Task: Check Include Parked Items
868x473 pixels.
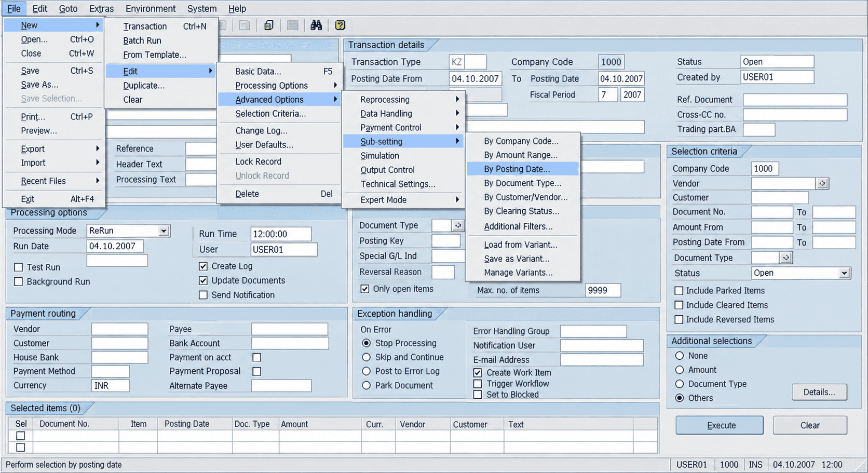Action: (x=679, y=291)
